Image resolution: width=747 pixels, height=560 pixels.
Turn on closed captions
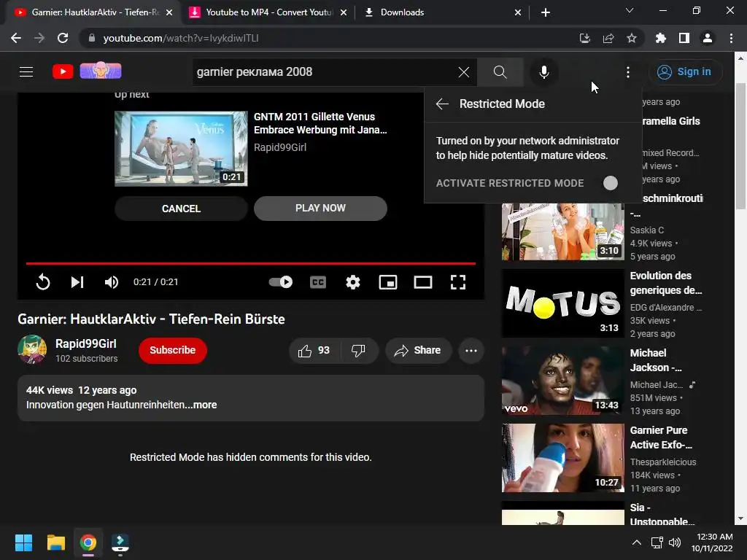click(x=318, y=282)
